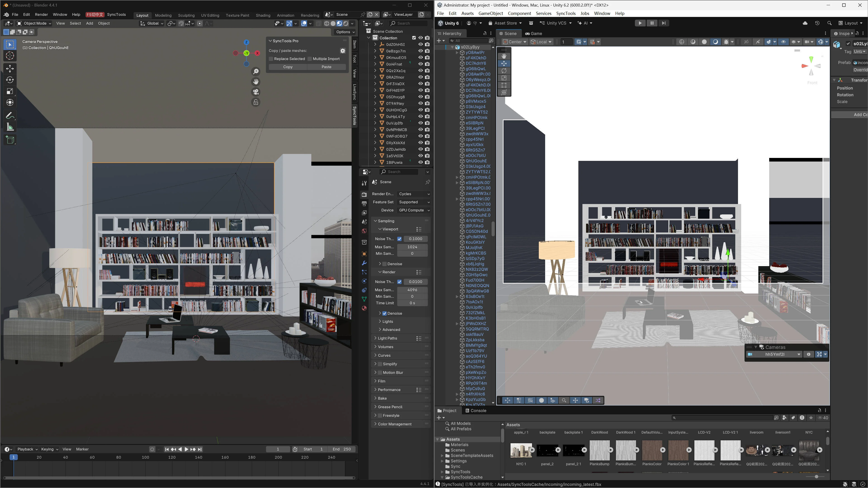Enable the Multiple Import checkbox
The image size is (868, 488).
310,59
